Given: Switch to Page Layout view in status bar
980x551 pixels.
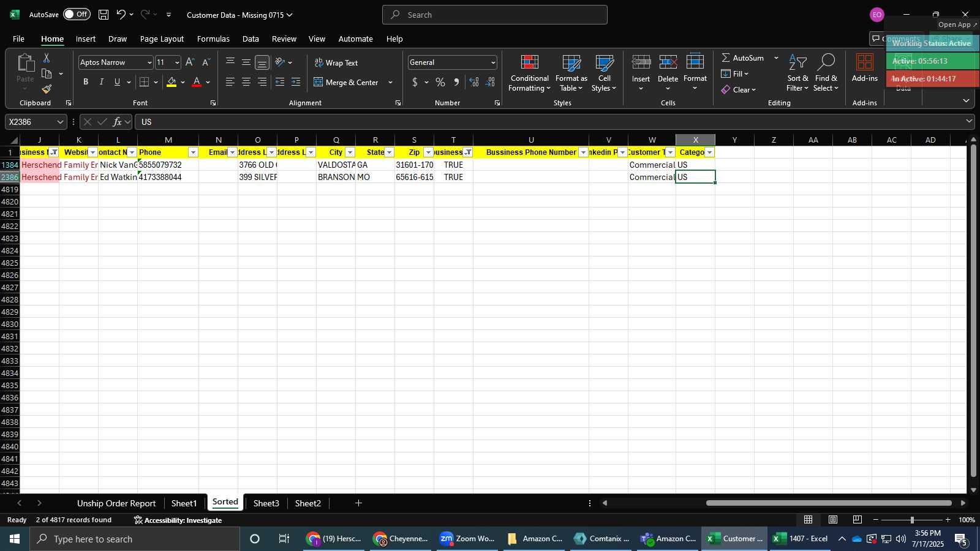Looking at the screenshot, I should pos(833,520).
